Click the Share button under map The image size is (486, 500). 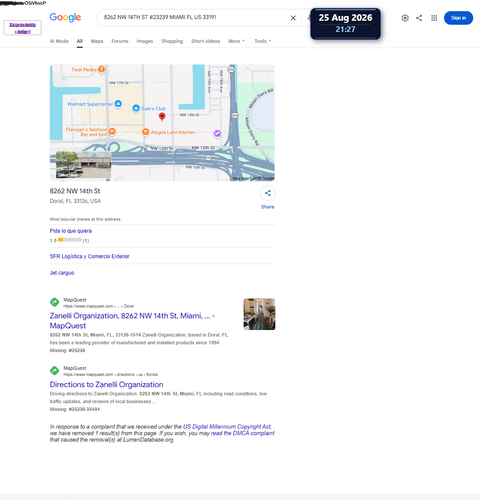(x=267, y=198)
